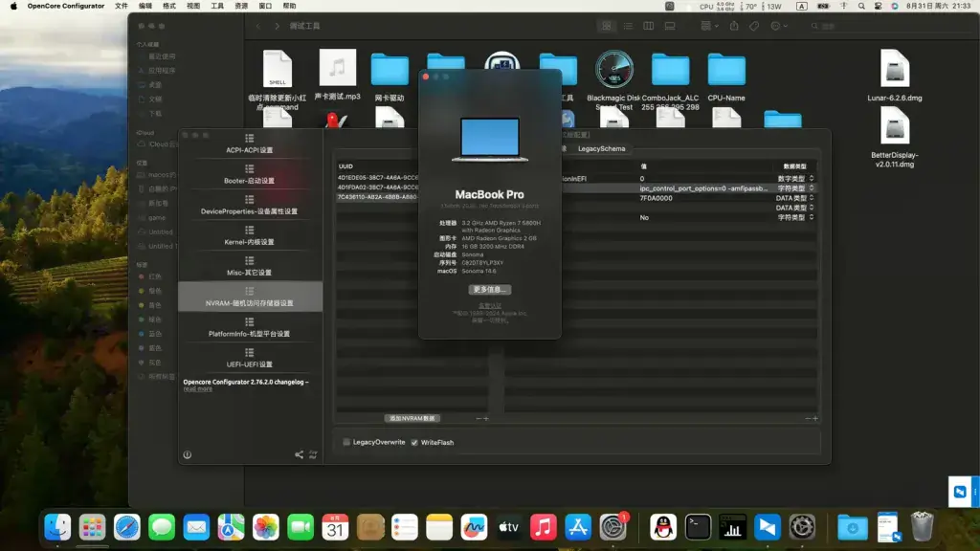Change data type for the ipc_control_port_options row

click(x=795, y=188)
